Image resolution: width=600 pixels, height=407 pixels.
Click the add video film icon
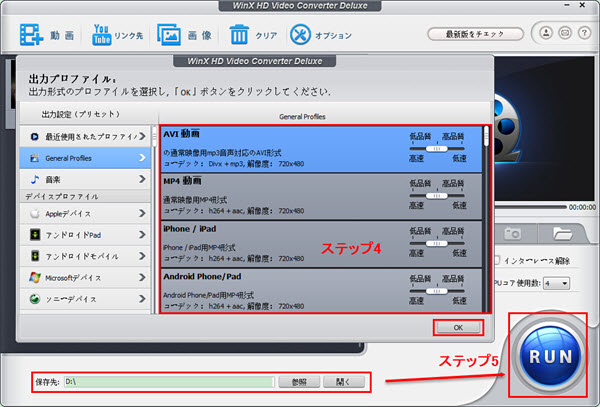[x=31, y=35]
